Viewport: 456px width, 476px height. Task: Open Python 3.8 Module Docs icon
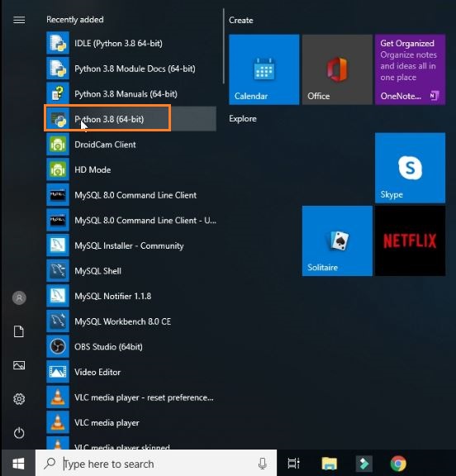point(58,69)
